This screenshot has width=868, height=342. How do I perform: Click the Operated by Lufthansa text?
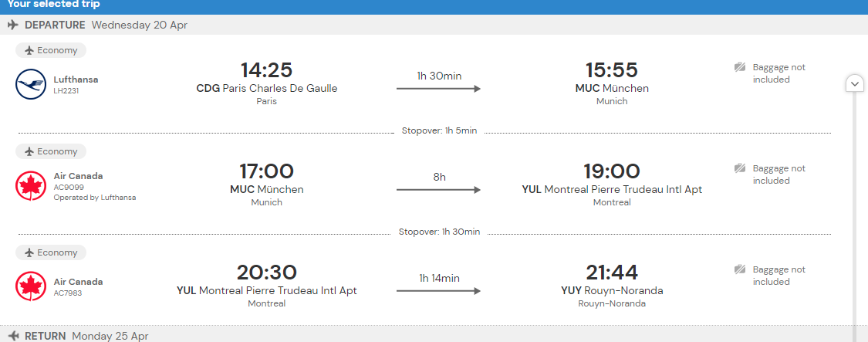(95, 198)
